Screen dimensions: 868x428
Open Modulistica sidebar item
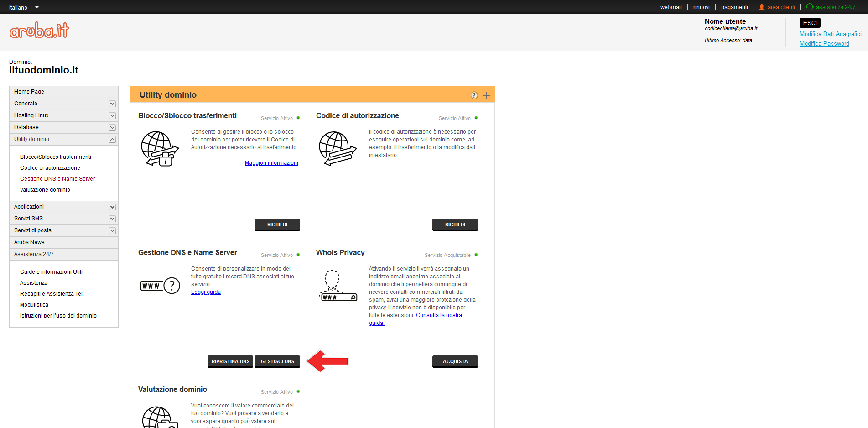[x=34, y=305]
